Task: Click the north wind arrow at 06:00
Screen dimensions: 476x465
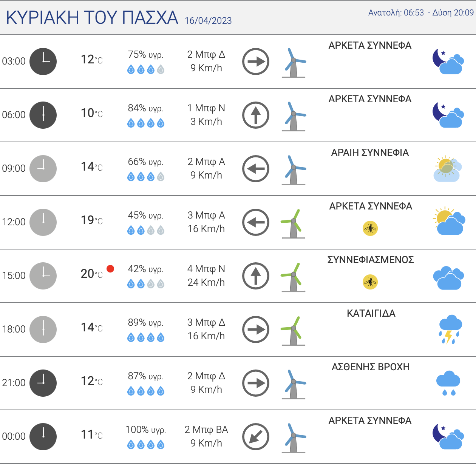Action: point(256,115)
